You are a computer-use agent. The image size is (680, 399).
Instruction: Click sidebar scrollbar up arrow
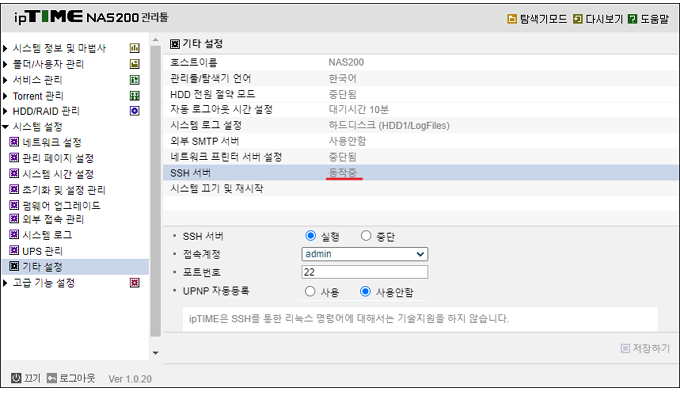click(155, 40)
